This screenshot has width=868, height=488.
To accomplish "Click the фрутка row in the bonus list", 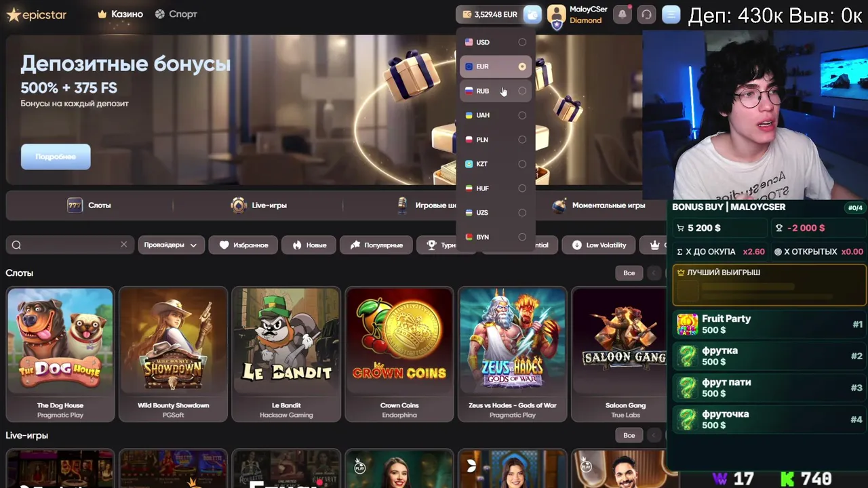I will click(x=770, y=356).
